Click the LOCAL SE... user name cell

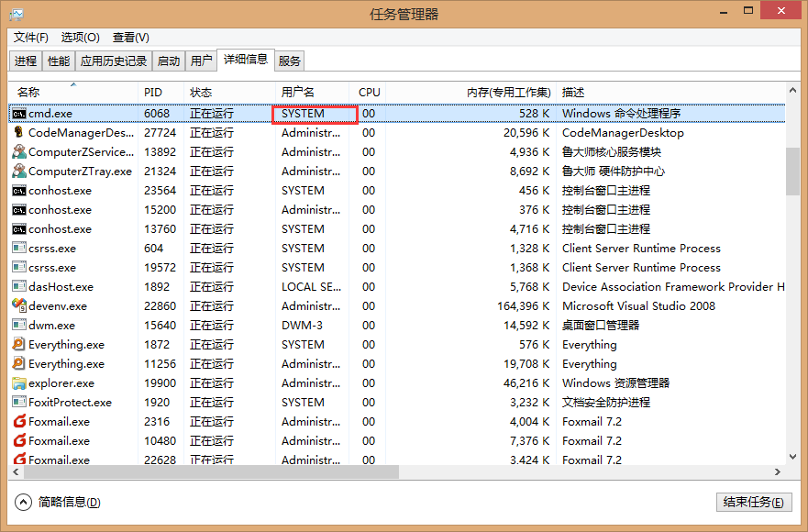coord(311,286)
